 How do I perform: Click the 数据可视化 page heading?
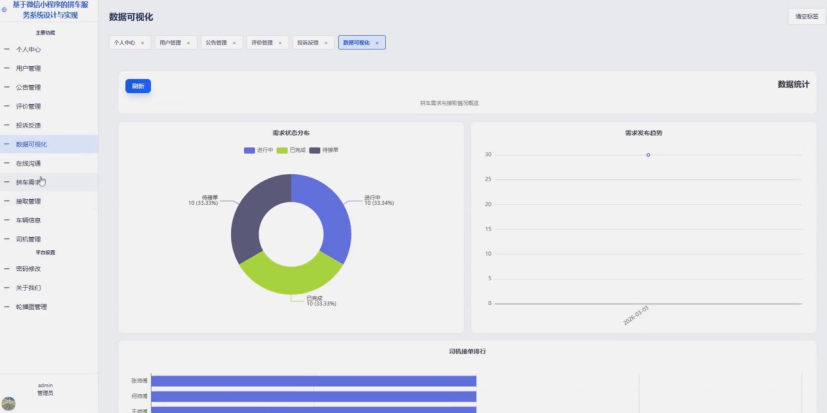(131, 17)
